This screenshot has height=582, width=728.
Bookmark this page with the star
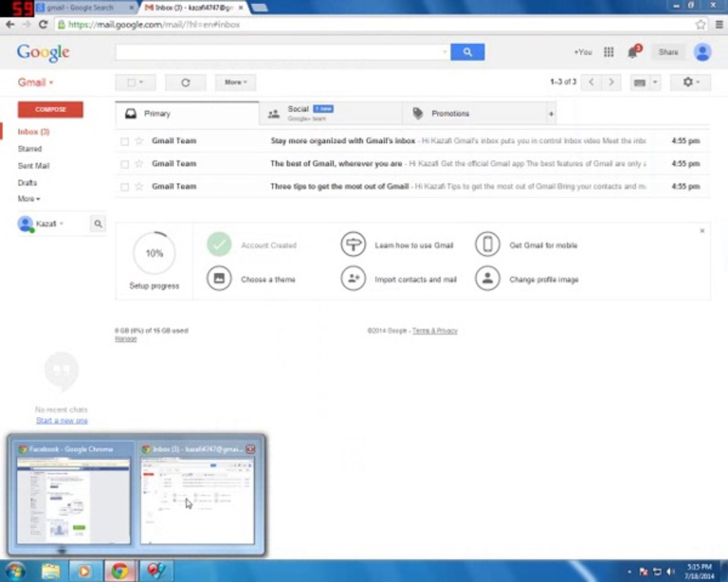click(x=700, y=24)
